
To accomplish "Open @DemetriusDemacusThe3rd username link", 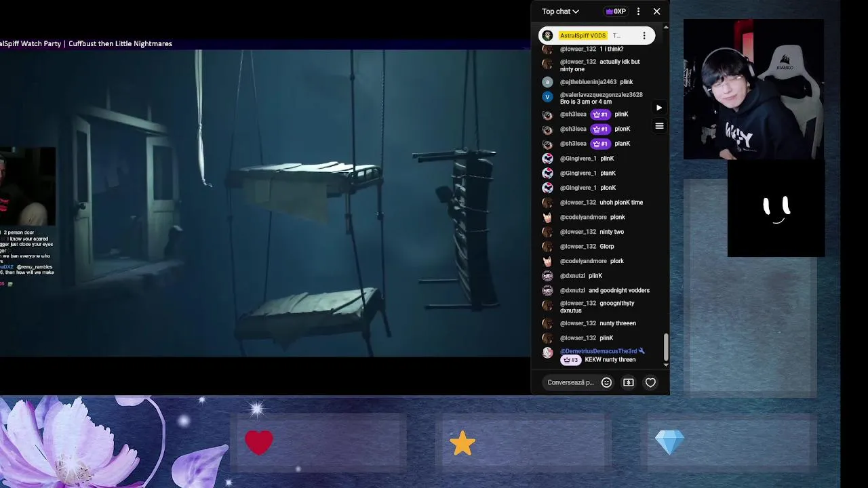I will (598, 351).
